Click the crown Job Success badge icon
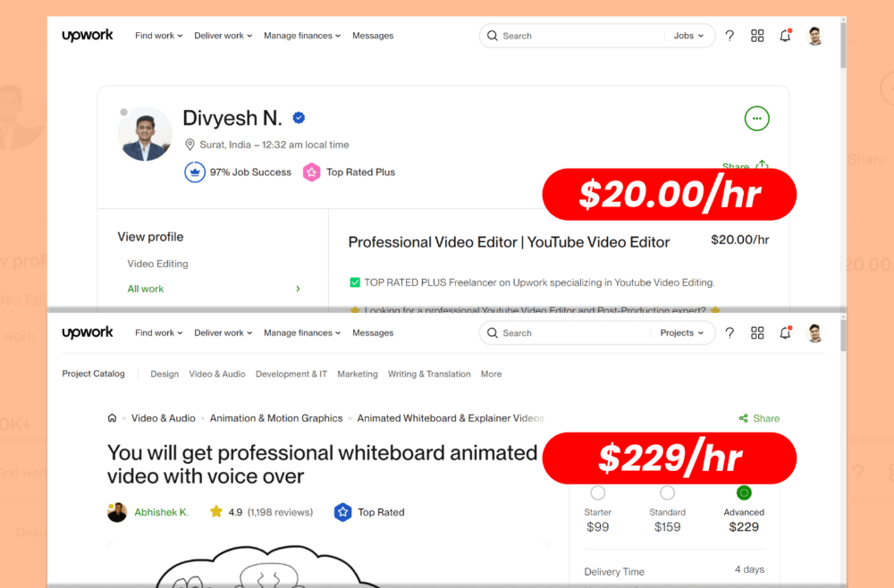 click(x=194, y=172)
